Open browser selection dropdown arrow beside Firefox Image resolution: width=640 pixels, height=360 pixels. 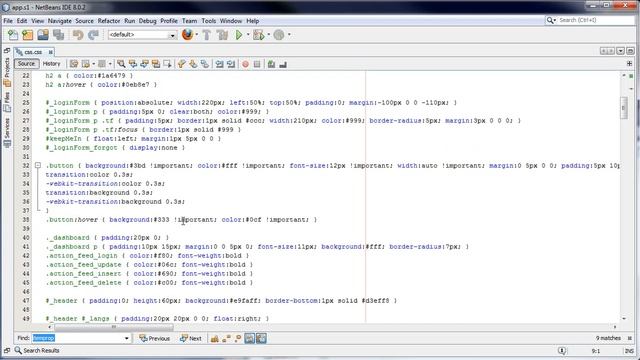pyautogui.click(x=196, y=35)
